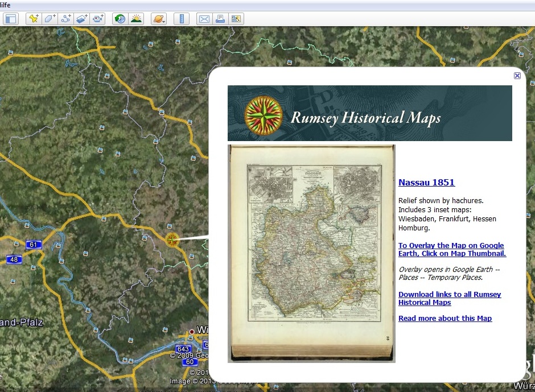This screenshot has height=392, width=535.
Task: Click the road 60 shield marker
Action: coord(190,362)
